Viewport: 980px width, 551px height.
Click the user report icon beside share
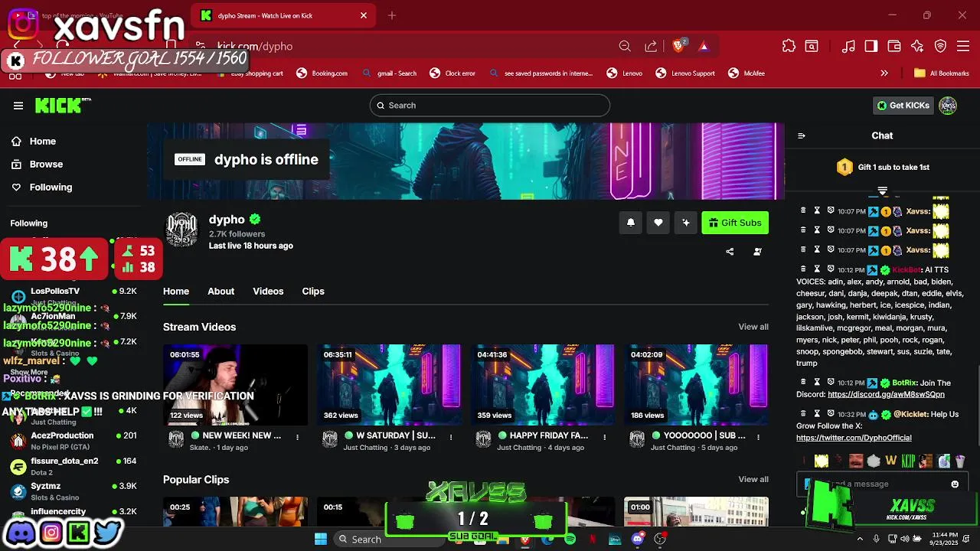tap(757, 252)
